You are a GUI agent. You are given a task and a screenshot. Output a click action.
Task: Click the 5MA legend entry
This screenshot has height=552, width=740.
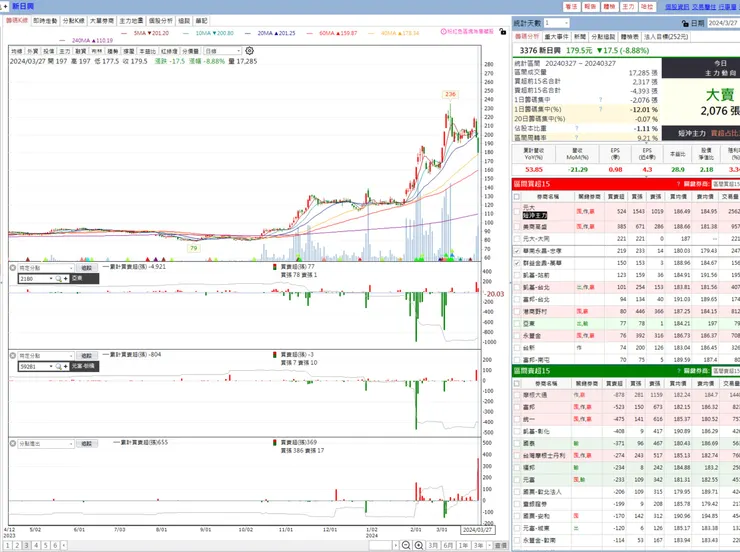click(x=145, y=33)
